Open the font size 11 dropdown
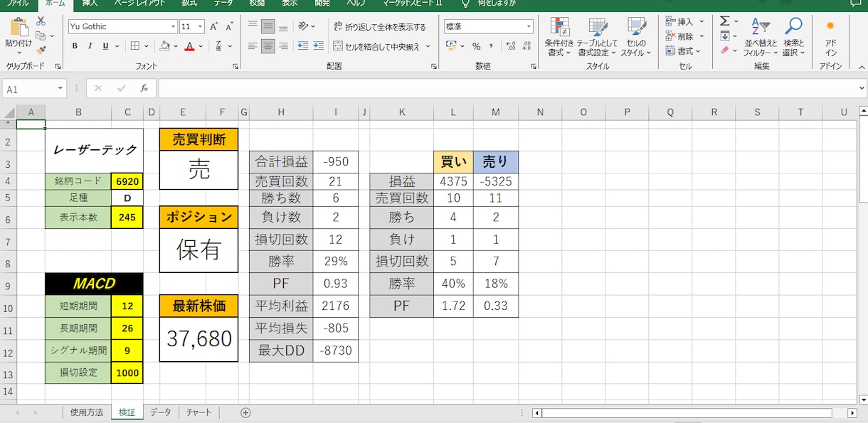The height and width of the screenshot is (423, 868). click(x=200, y=27)
